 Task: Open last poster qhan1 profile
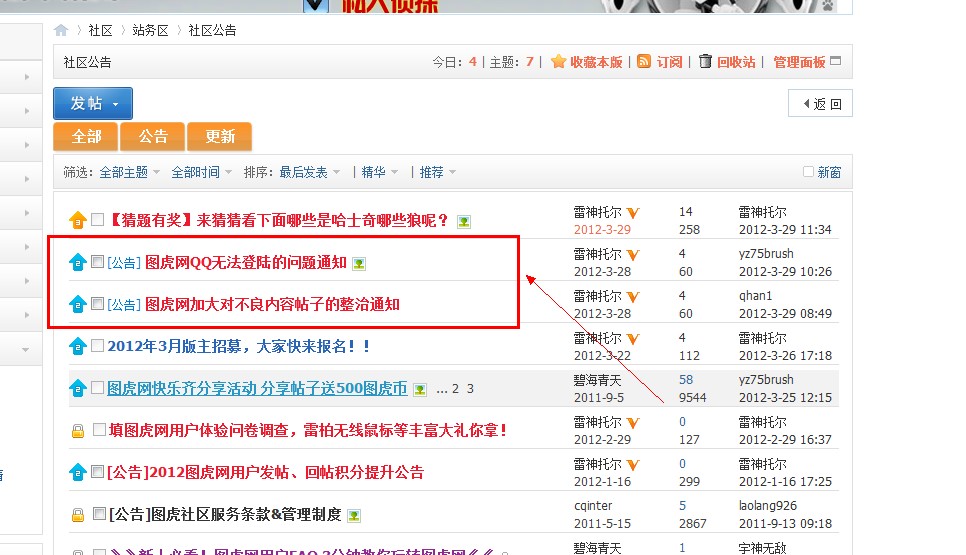755,296
